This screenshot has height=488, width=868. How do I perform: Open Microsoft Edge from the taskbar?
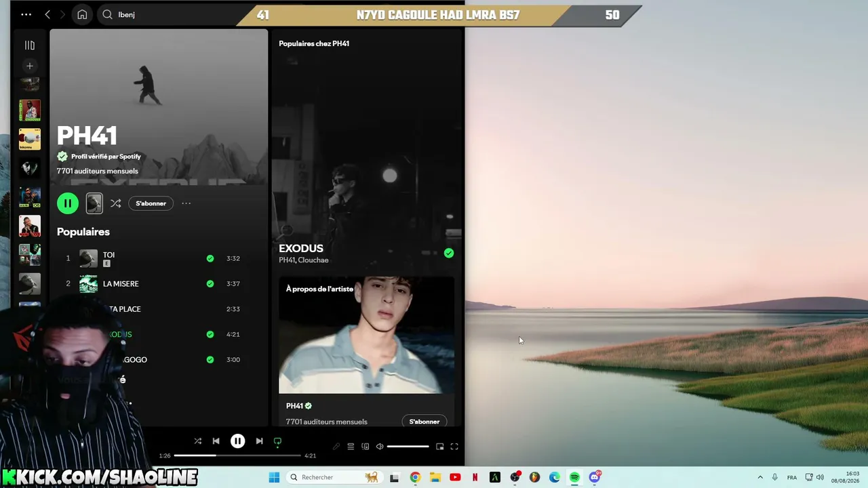[555, 477]
